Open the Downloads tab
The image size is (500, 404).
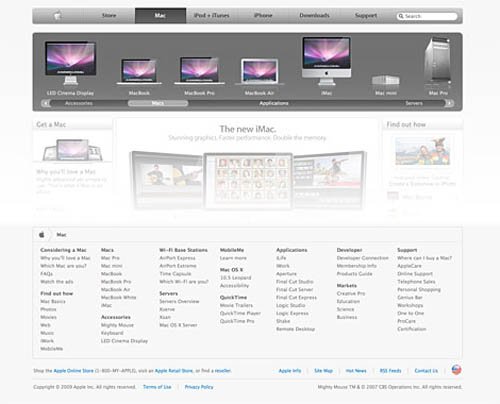tap(314, 15)
